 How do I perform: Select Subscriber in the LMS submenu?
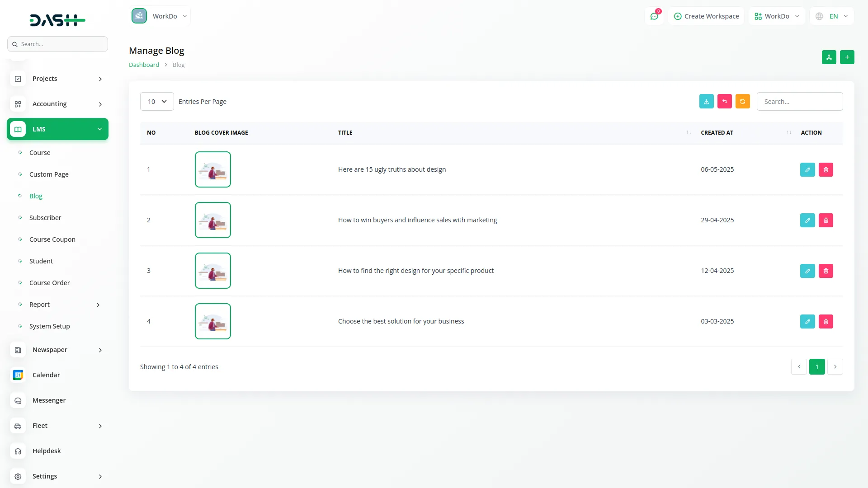click(x=45, y=218)
